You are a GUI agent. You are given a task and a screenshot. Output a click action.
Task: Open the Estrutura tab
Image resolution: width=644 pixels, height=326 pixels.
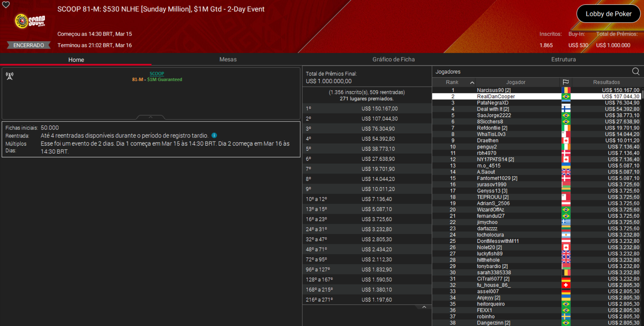click(x=563, y=59)
